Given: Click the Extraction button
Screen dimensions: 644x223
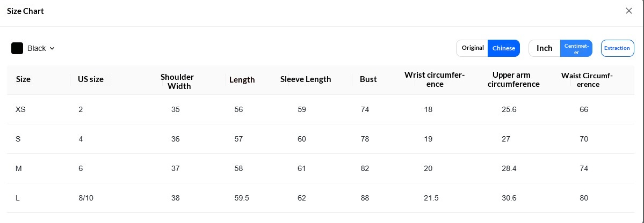Looking at the screenshot, I should [x=617, y=48].
